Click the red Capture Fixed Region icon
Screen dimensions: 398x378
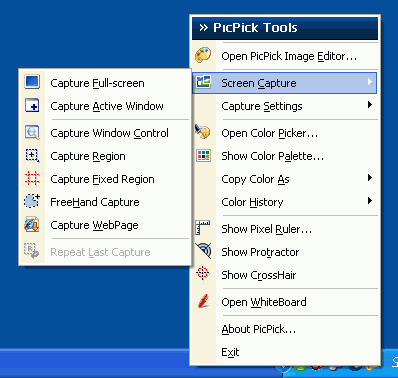pyautogui.click(x=32, y=178)
